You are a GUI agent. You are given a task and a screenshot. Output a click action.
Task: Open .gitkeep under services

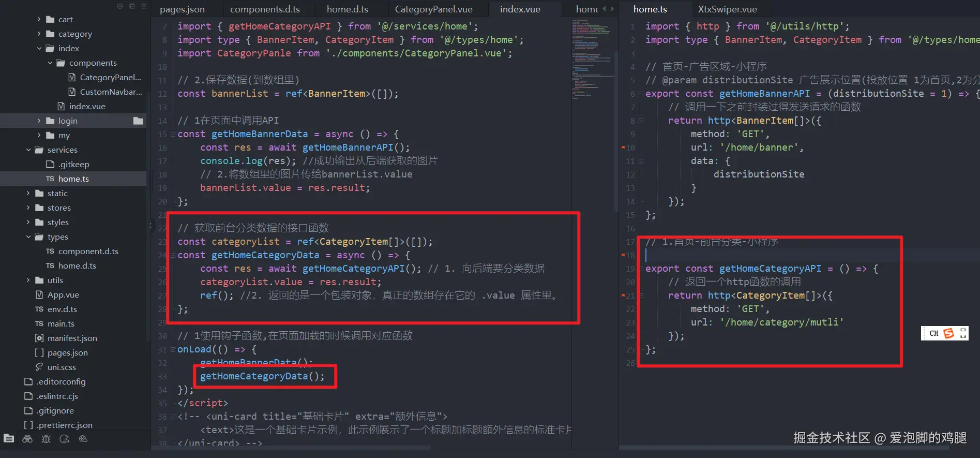(68, 164)
